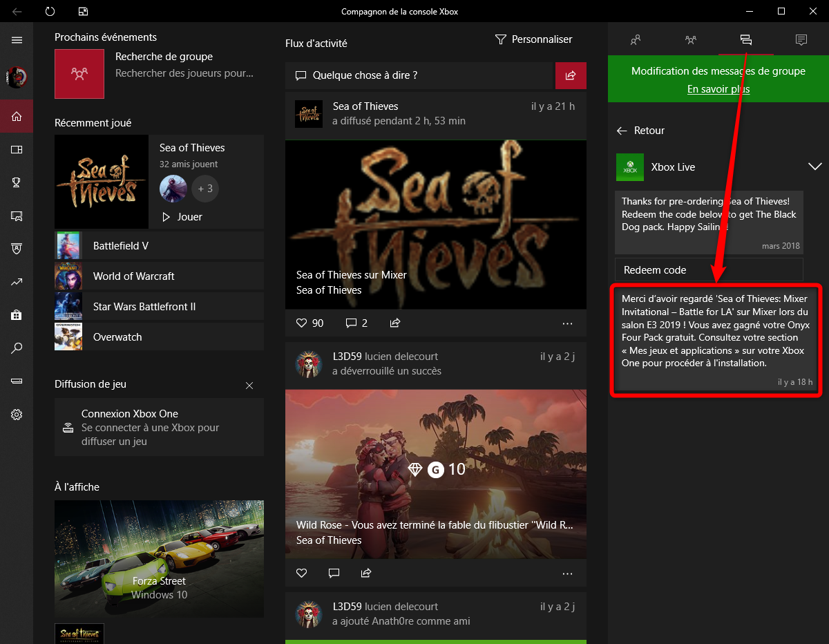The image size is (829, 644).
Task: Click the compact view icon in title bar
Action: (83, 12)
